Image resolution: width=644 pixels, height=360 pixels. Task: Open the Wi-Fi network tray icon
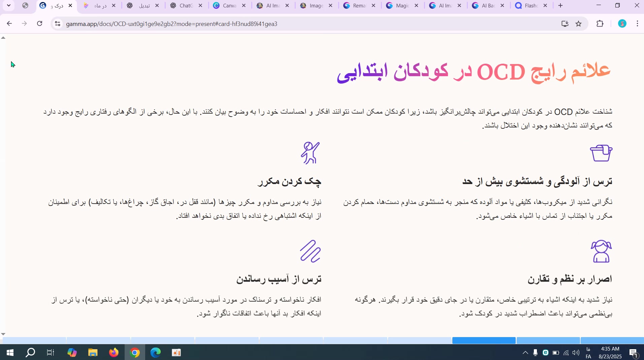[566, 353]
